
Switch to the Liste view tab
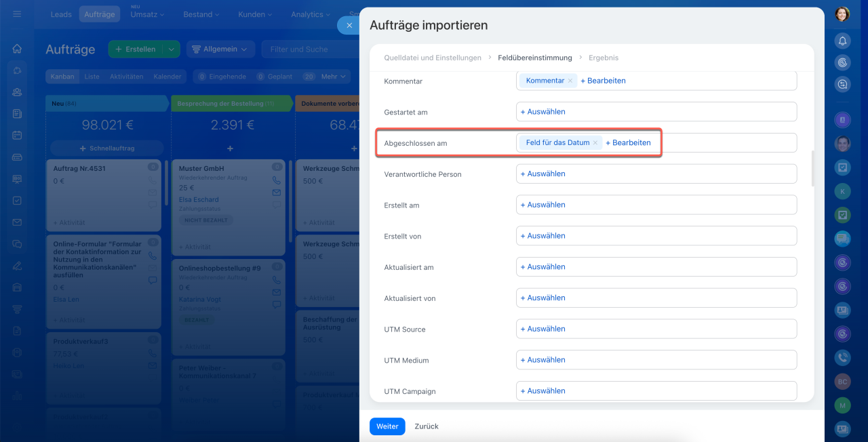[92, 77]
